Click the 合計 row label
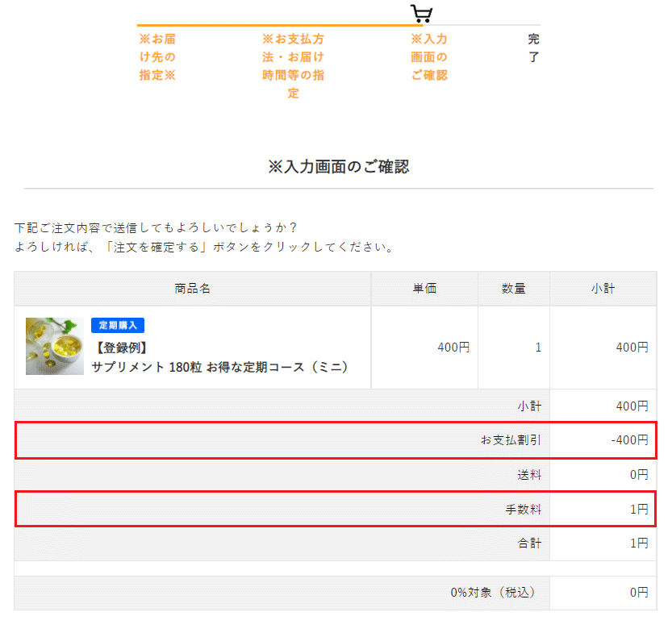672x637 pixels. [529, 543]
